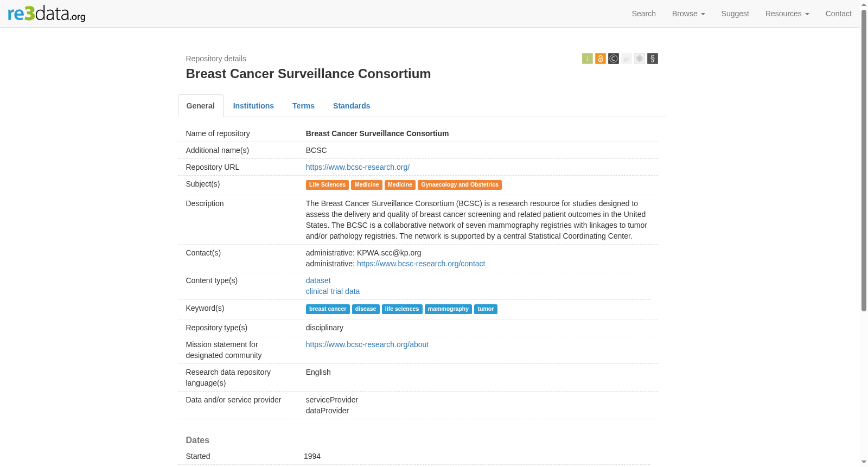The image size is (868, 467).
Task: Click the 'Subject(s)' field label
Action: click(202, 184)
